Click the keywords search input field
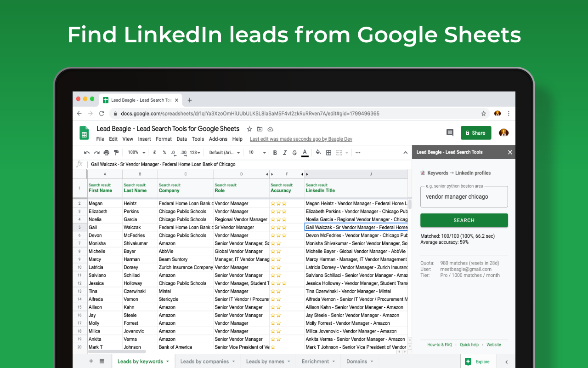Viewport: 588px width, 368px height. coord(464,197)
